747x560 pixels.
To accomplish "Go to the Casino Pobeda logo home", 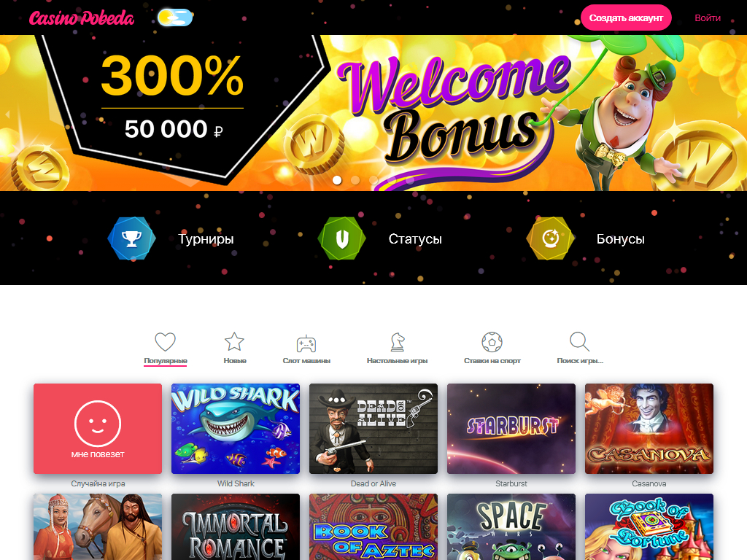I will coord(82,18).
